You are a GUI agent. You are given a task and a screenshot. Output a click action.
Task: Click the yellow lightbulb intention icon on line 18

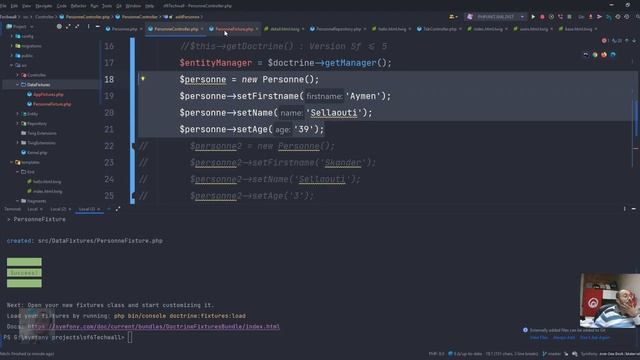pyautogui.click(x=143, y=78)
